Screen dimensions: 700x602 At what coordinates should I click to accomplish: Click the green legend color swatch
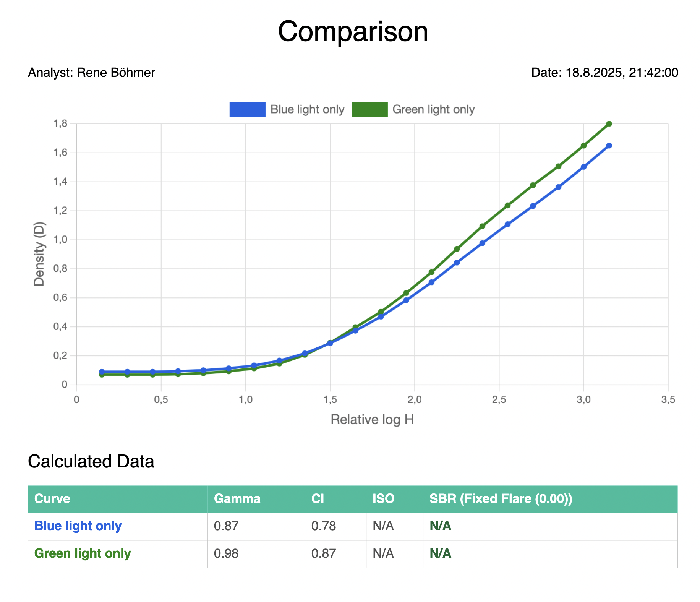click(x=369, y=109)
